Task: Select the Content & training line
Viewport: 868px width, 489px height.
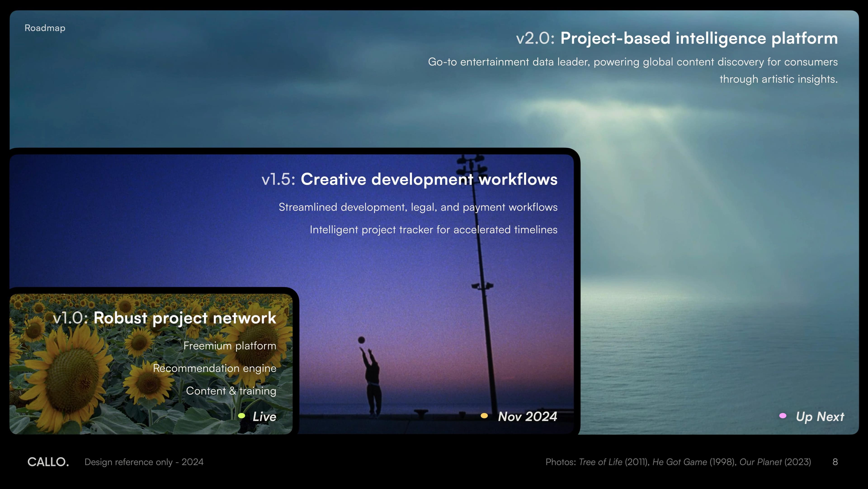Action: (x=231, y=391)
